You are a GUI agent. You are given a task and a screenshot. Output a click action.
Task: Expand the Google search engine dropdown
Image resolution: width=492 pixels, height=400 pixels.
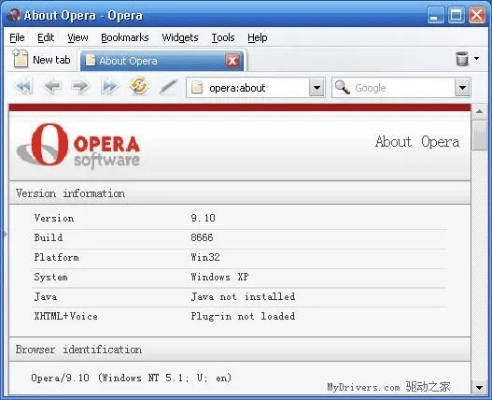tap(462, 88)
